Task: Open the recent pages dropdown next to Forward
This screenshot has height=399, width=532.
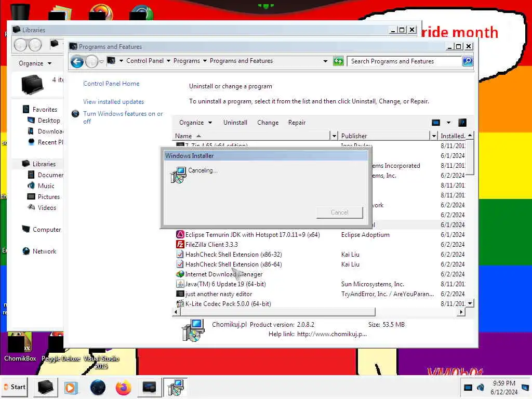Action: click(101, 62)
